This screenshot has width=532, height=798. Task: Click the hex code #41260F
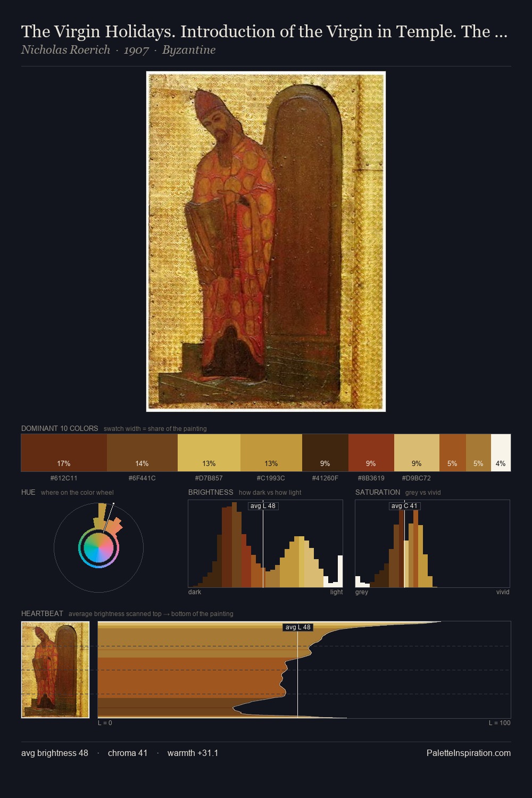(x=325, y=478)
